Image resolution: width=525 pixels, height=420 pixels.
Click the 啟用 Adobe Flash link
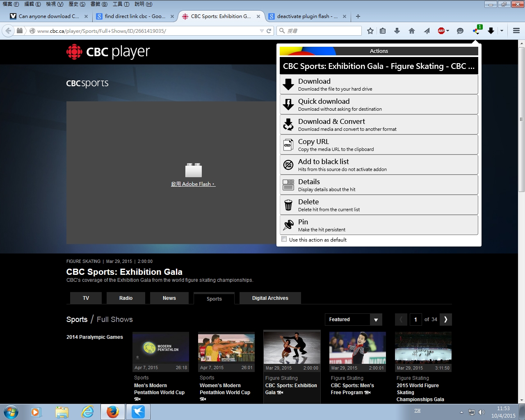point(193,184)
